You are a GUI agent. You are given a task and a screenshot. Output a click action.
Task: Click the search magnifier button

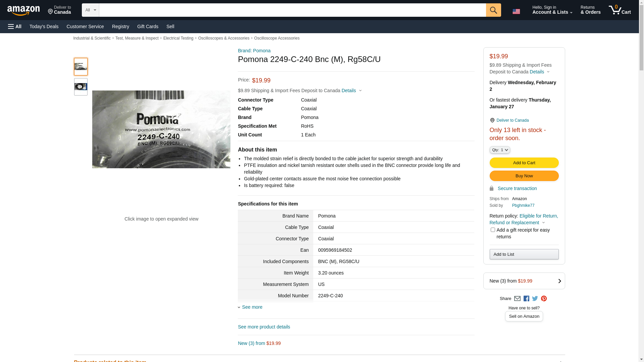pyautogui.click(x=493, y=10)
